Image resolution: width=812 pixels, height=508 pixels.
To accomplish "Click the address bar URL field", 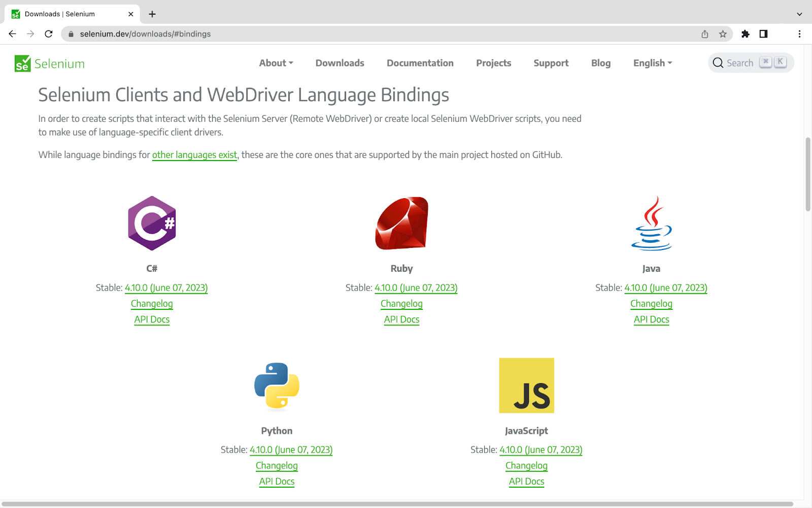I will click(145, 34).
